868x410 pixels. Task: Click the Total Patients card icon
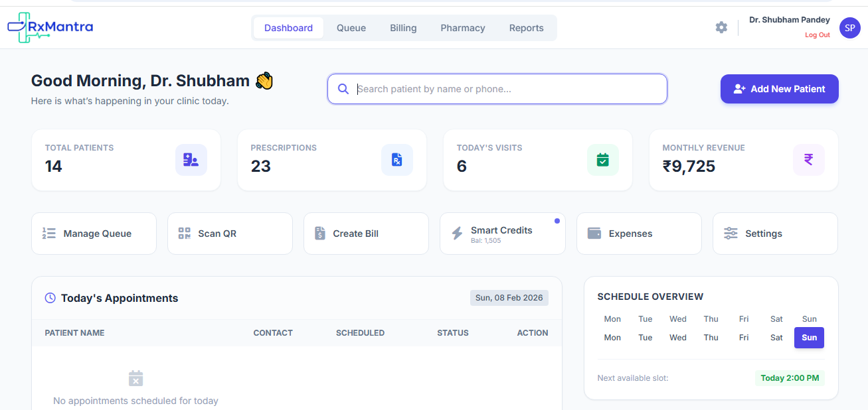tap(191, 160)
